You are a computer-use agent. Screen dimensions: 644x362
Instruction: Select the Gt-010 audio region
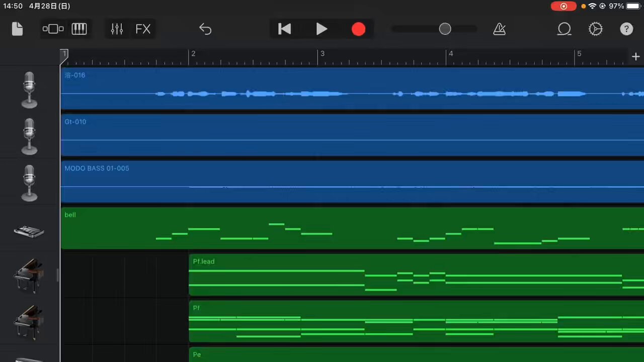tap(352, 135)
